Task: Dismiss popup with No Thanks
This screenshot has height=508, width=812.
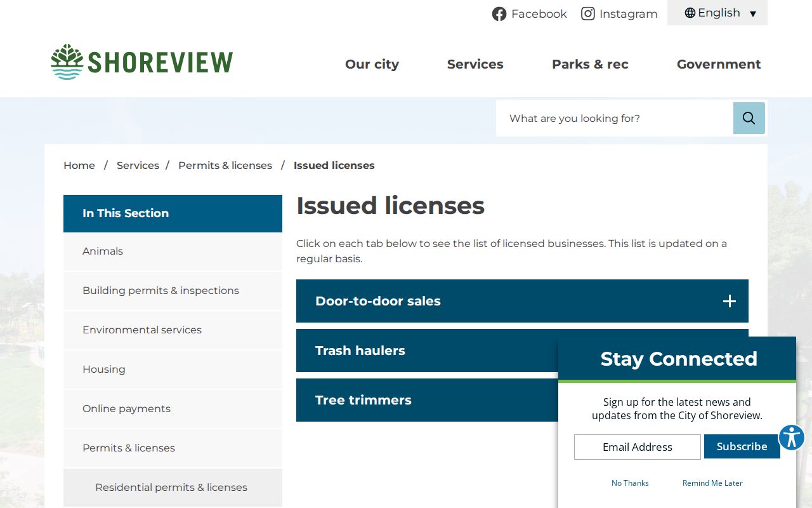Action: tap(630, 483)
